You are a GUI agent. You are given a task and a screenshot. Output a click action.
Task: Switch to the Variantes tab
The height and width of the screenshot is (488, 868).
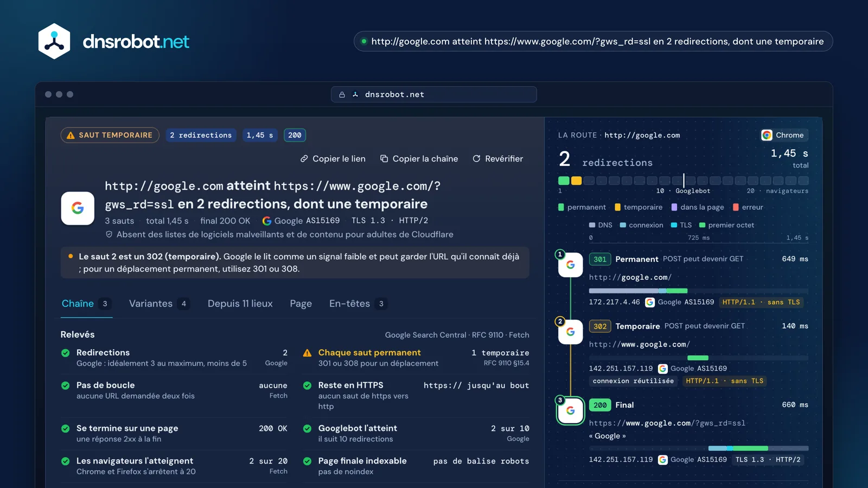tap(159, 304)
